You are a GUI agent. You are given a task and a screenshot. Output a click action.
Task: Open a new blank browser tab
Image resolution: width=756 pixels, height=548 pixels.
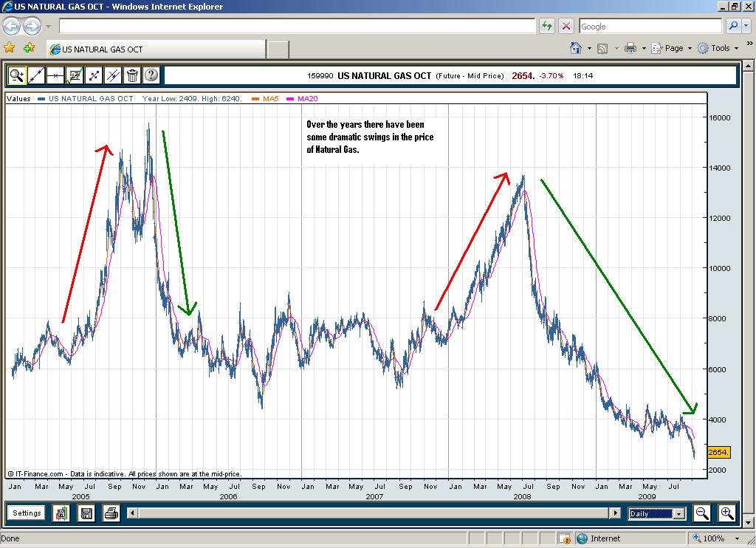point(278,49)
